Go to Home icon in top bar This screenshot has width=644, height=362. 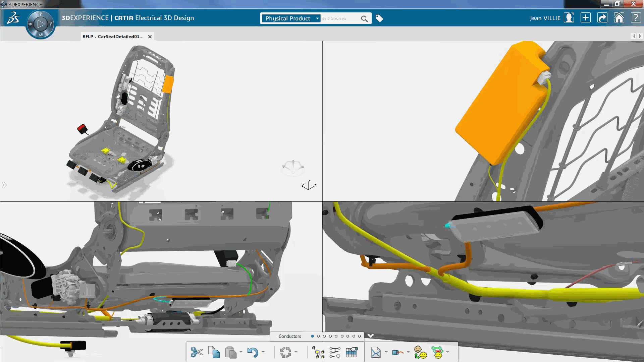[x=619, y=18]
